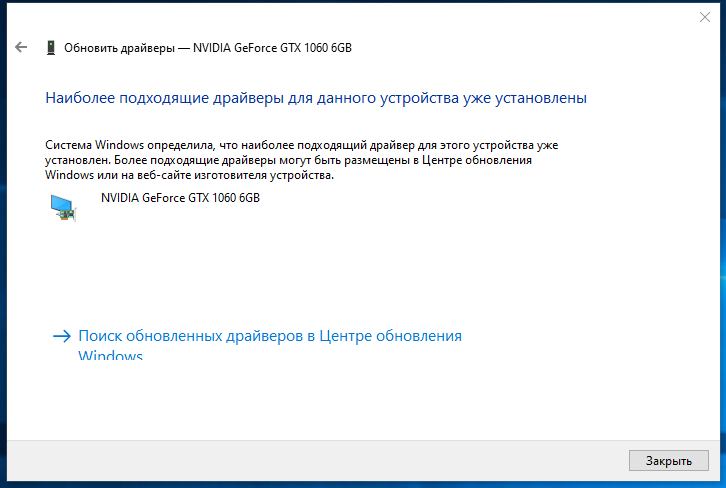Click the Закрыть button
The image size is (726, 488).
tap(669, 461)
